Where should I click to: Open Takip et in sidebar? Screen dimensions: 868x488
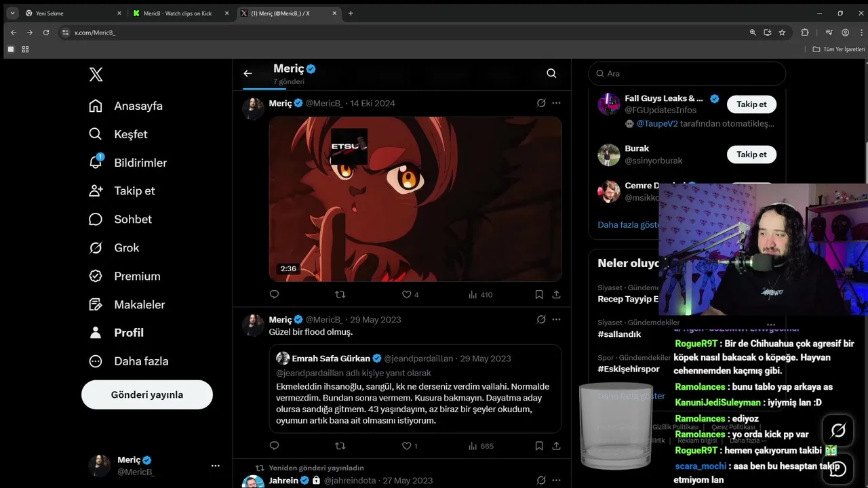tap(122, 190)
